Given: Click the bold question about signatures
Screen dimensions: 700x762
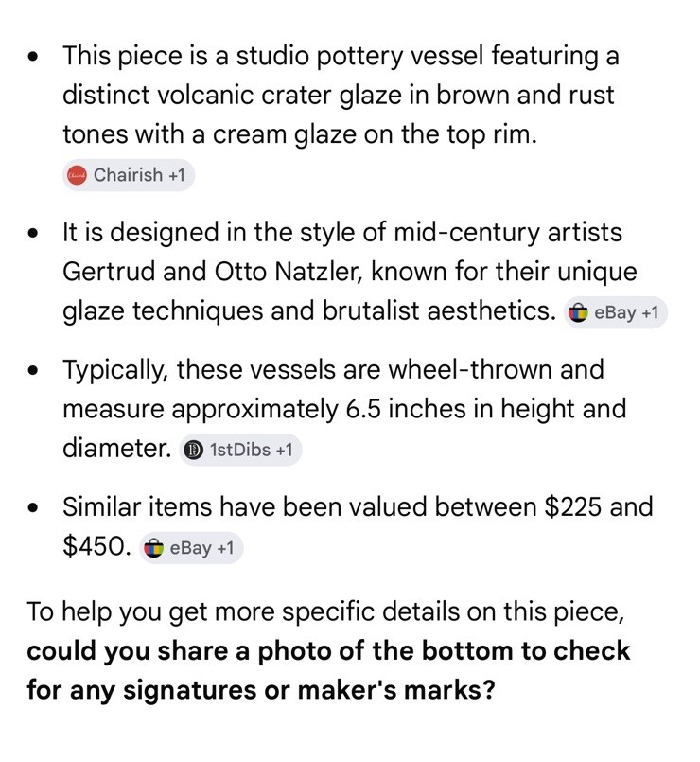Looking at the screenshot, I should pyautogui.click(x=328, y=670).
